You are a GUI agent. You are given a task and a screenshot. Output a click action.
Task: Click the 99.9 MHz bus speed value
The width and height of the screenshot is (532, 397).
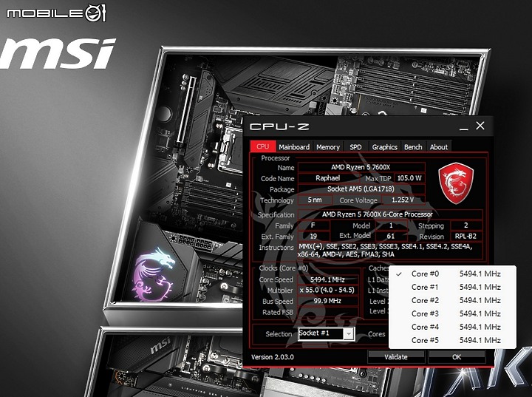pos(328,301)
